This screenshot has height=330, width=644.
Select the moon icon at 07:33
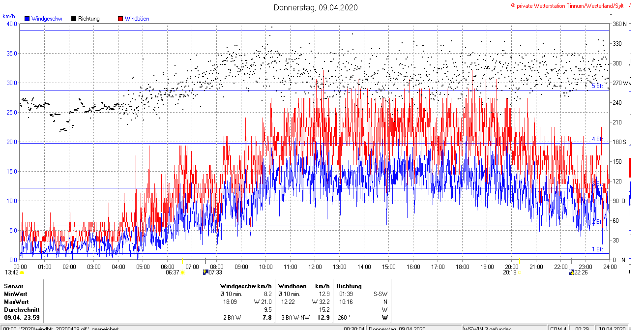tap(205, 272)
